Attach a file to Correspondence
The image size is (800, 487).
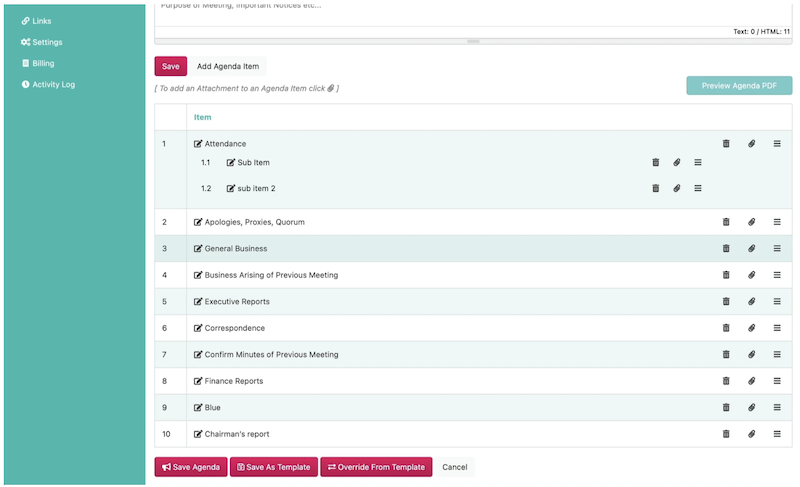[751, 328]
